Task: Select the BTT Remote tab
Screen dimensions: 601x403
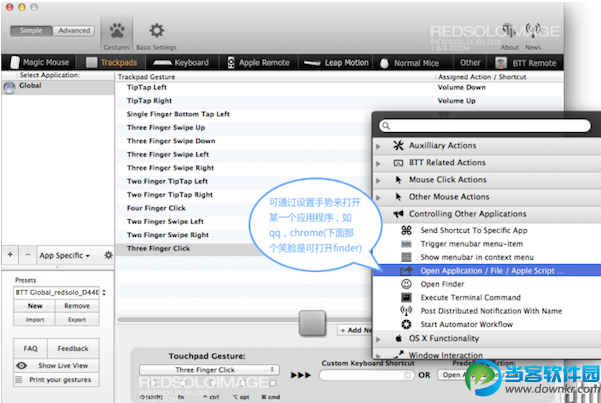Action: (x=525, y=63)
